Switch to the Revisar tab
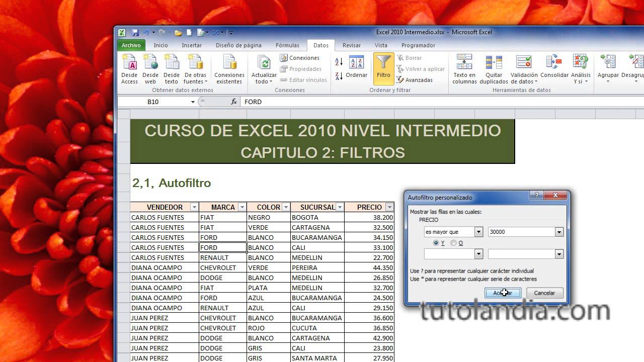The width and height of the screenshot is (644, 362). click(352, 45)
